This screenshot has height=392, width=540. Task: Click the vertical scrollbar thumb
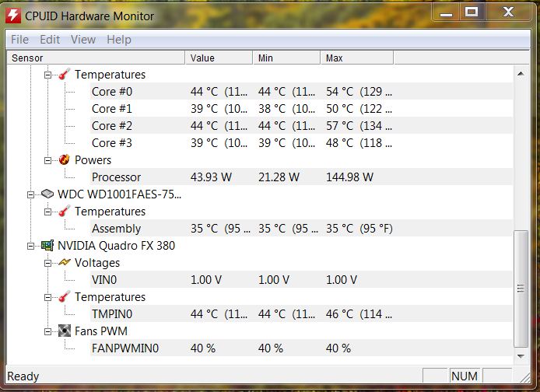(521, 289)
